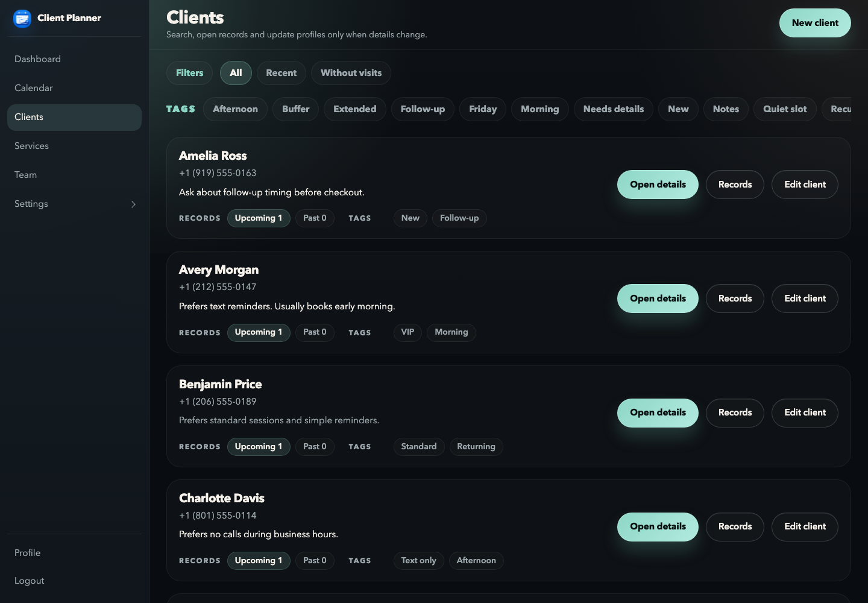Viewport: 868px width, 603px height.
Task: Toggle the Afternoon tag filter
Action: (235, 109)
